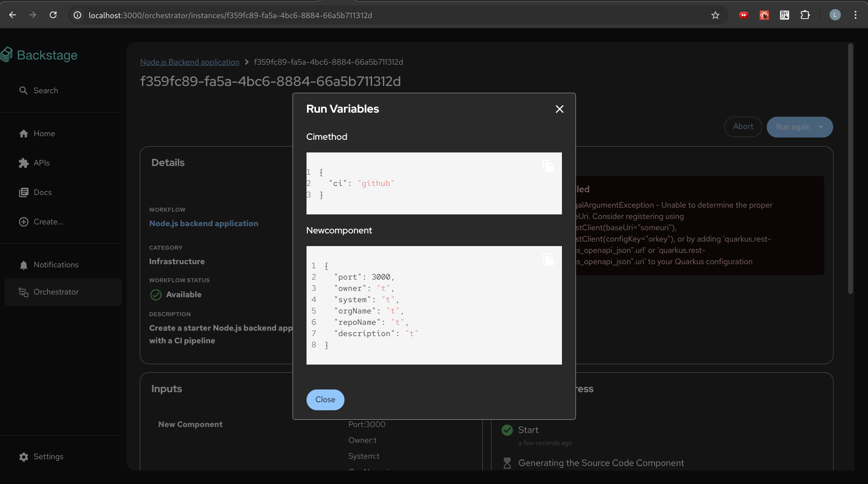Go to Home in the sidebar

click(x=44, y=133)
